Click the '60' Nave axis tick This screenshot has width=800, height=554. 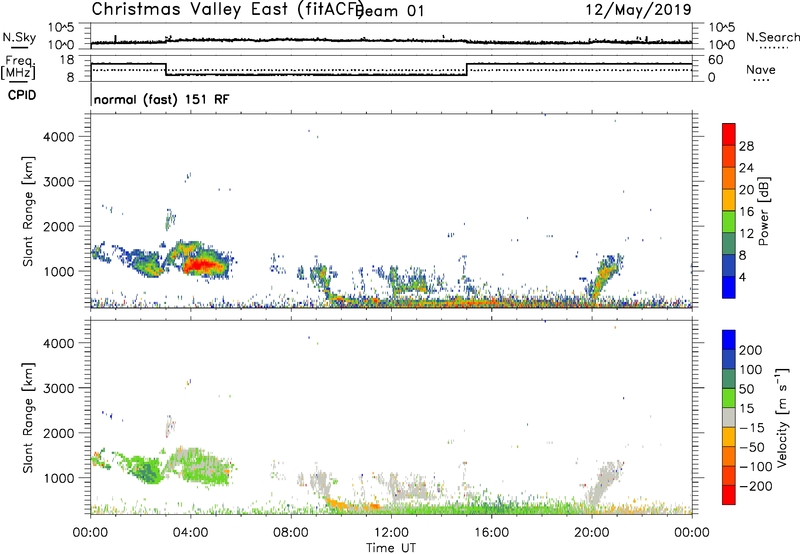(716, 60)
